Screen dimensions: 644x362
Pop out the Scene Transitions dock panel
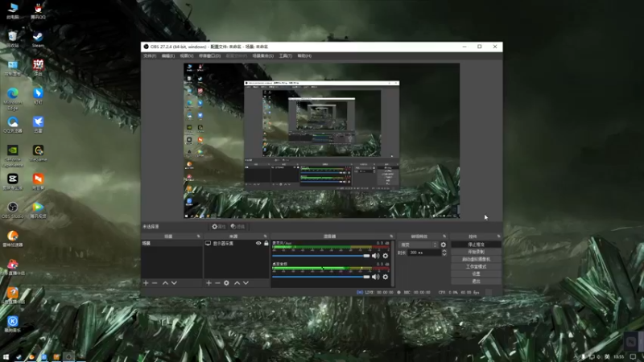click(x=444, y=237)
